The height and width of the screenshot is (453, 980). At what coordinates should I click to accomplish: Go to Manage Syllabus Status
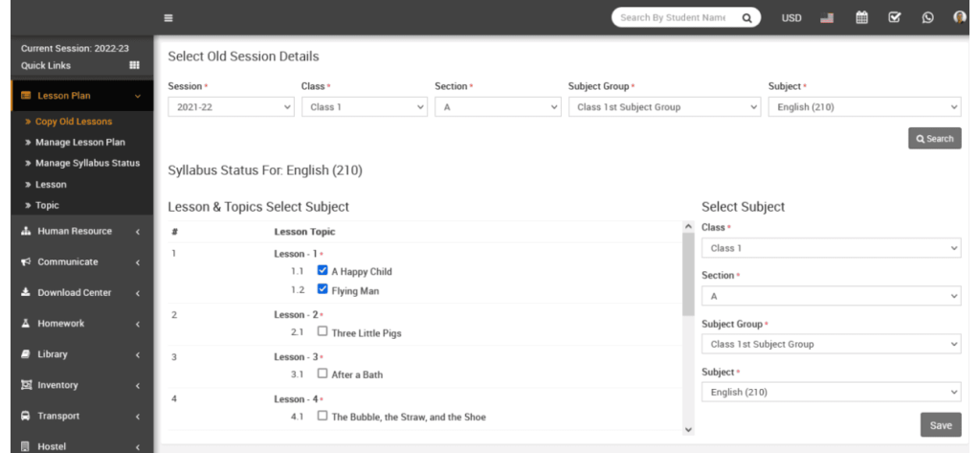point(87,163)
